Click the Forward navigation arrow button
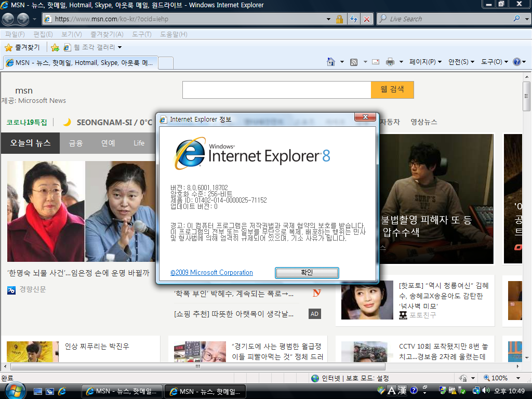Image resolution: width=532 pixels, height=399 pixels. tap(23, 19)
